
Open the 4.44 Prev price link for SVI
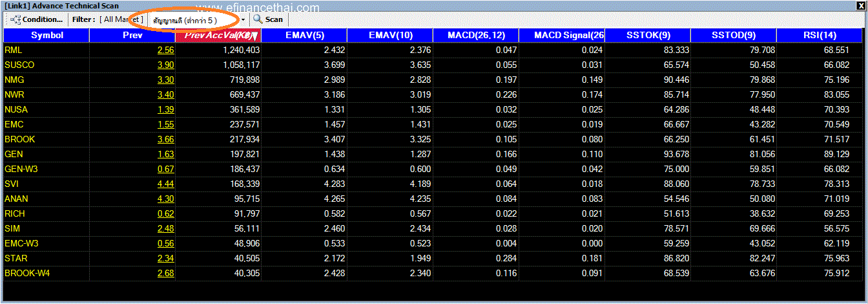pyautogui.click(x=165, y=184)
